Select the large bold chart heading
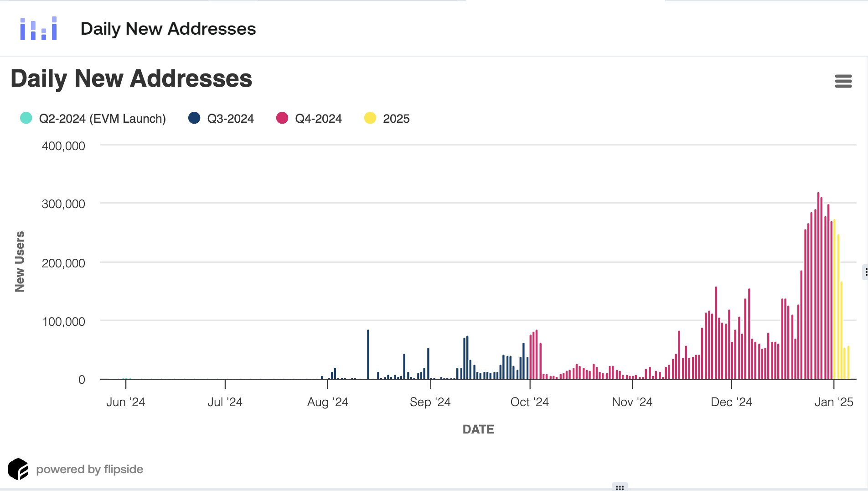The height and width of the screenshot is (491, 868). 131,78
